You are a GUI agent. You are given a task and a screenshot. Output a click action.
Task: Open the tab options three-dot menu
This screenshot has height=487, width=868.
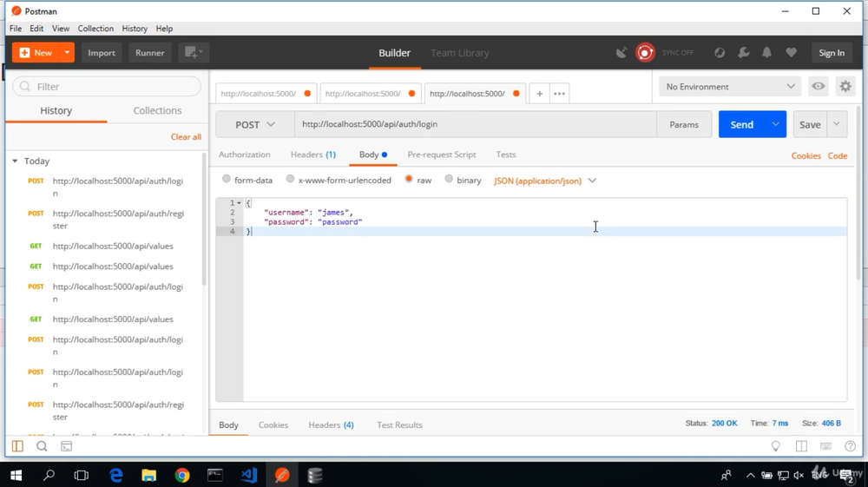559,94
